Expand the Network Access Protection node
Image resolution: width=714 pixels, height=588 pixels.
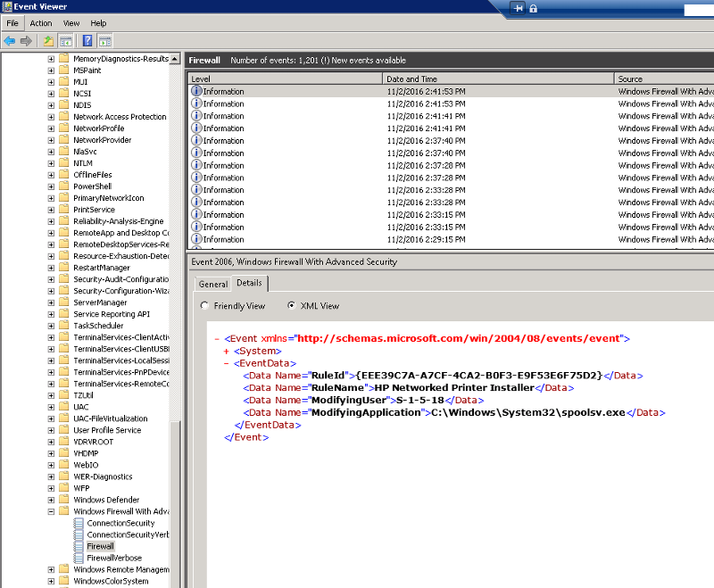51,117
